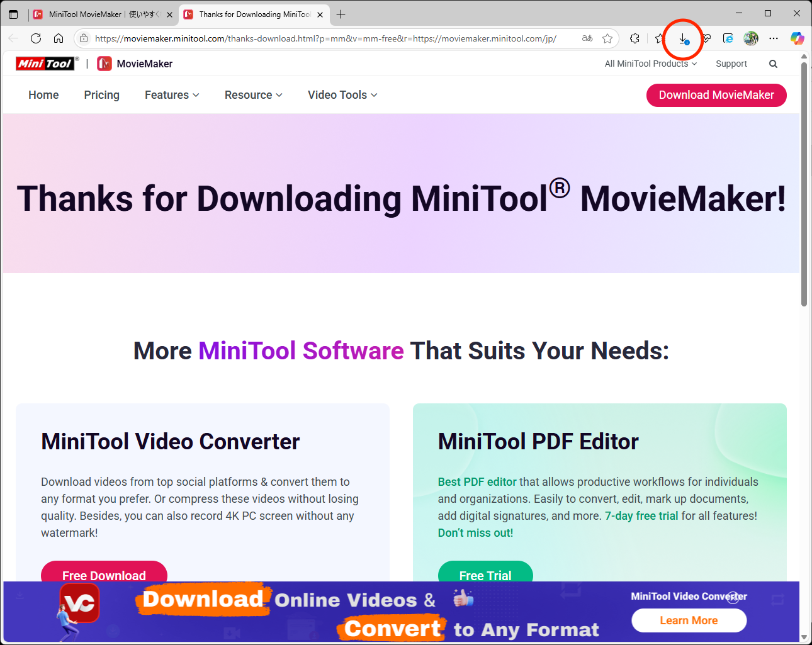Open the browser profile avatar

751,38
